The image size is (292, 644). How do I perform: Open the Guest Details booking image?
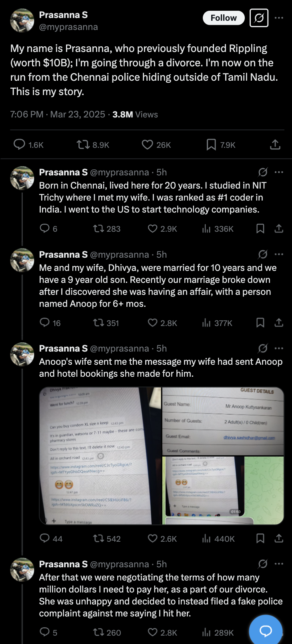click(223, 421)
